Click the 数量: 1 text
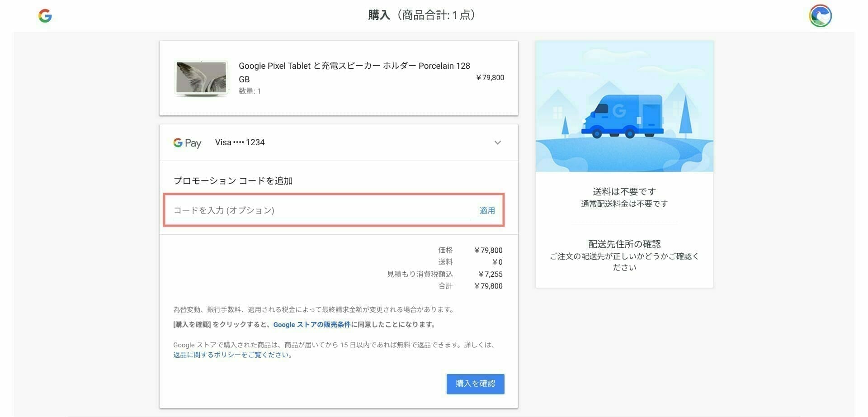The width and height of the screenshot is (868, 417). point(250,91)
